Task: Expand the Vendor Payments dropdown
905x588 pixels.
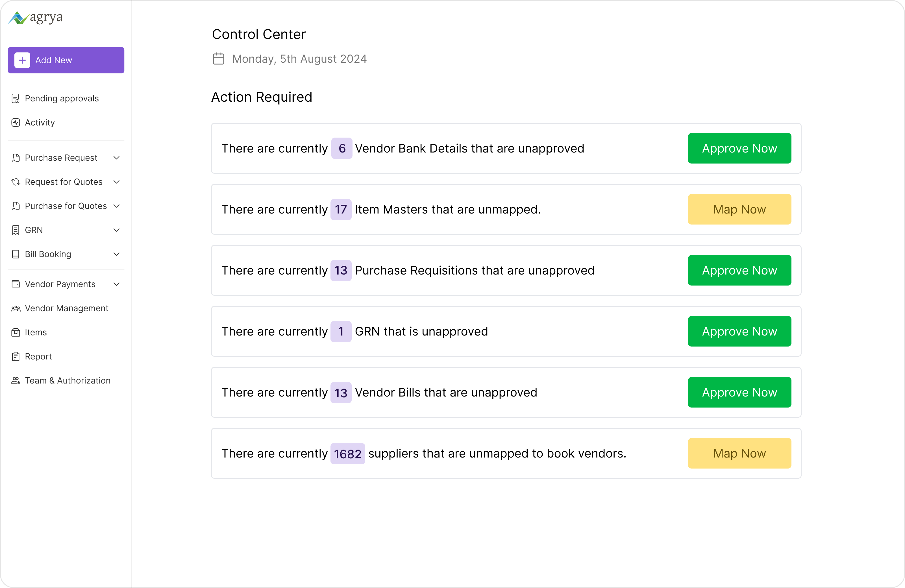Action: 117,284
